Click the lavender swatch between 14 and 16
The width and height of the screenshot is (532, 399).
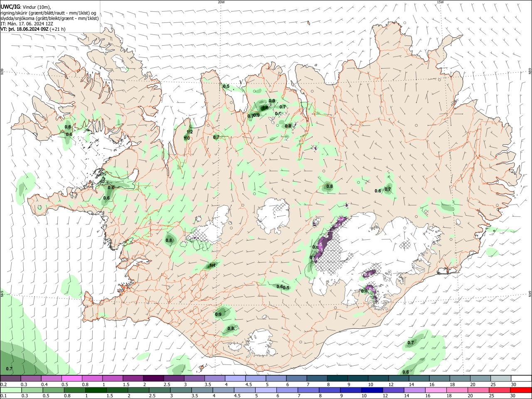point(414,390)
